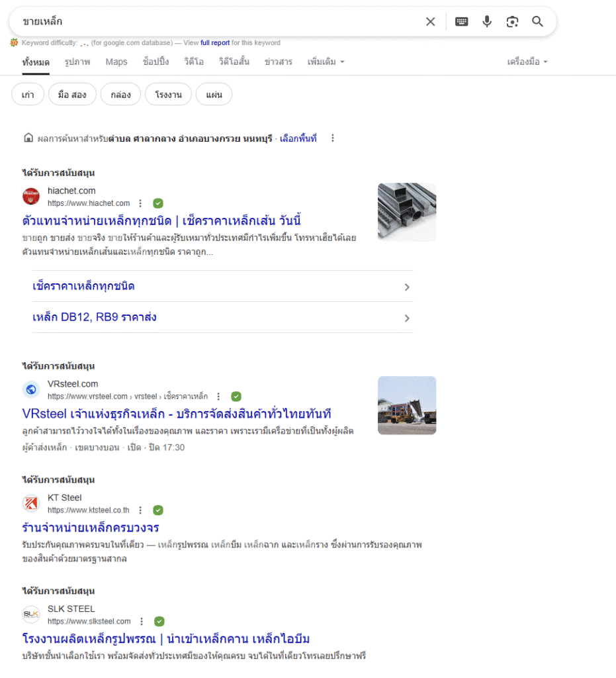Click the hiachet.com site name text
The height and width of the screenshot is (678, 616).
pos(71,191)
